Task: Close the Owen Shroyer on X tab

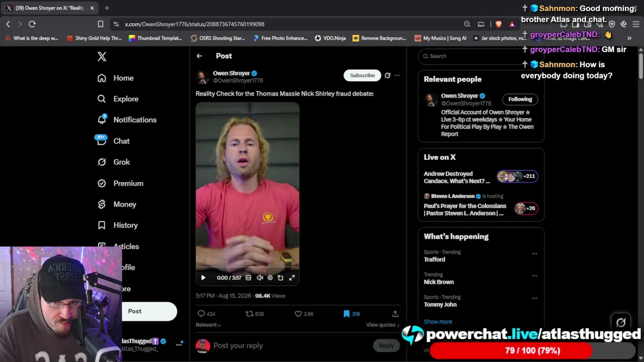Action: 92,8
